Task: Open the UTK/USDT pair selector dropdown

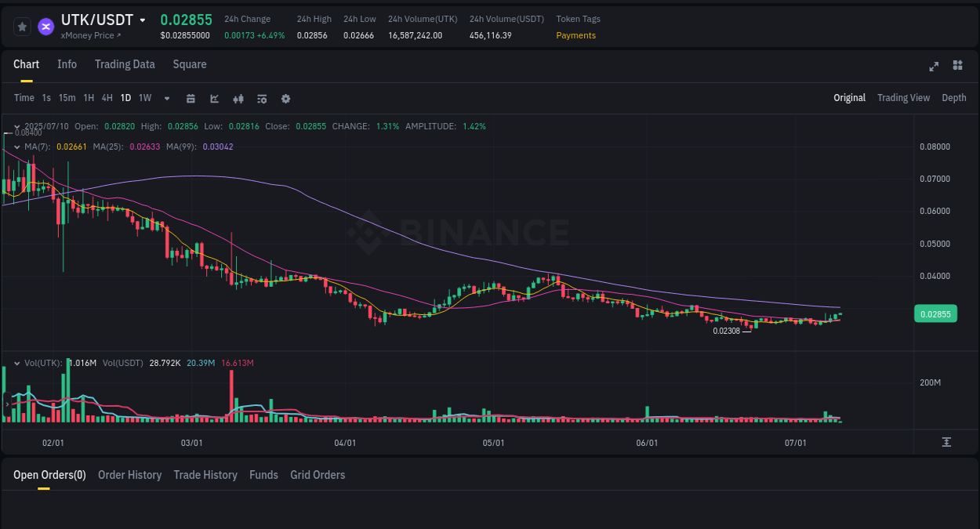Action: tap(141, 20)
